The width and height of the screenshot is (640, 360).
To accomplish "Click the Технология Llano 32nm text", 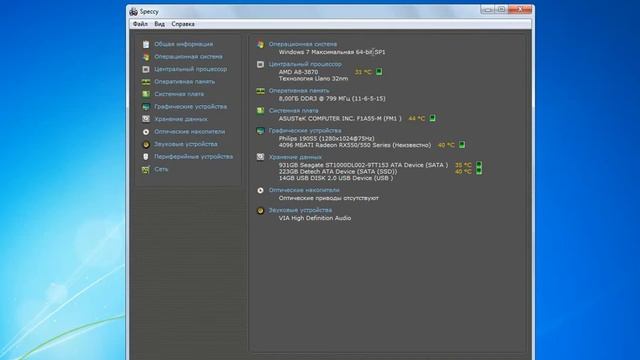I will [x=313, y=78].
